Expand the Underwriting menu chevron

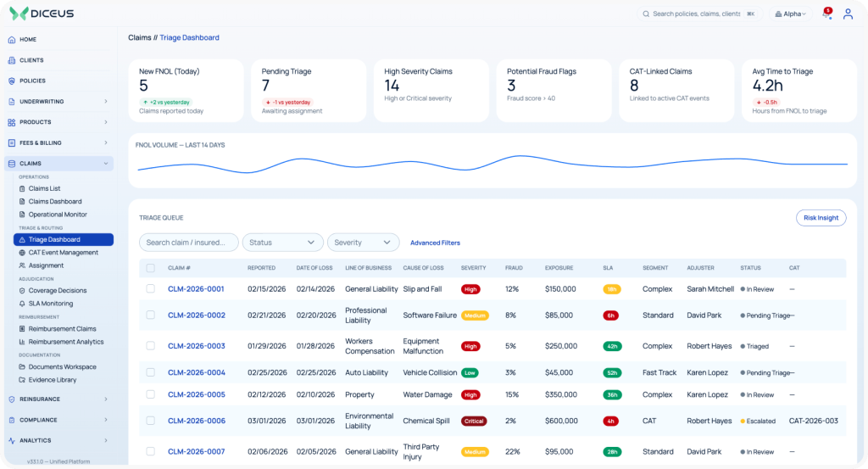click(106, 102)
